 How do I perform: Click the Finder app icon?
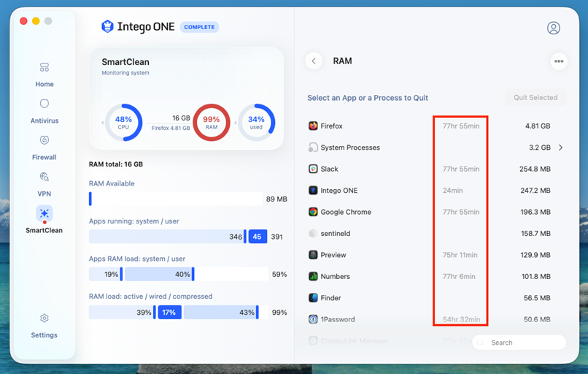(313, 298)
